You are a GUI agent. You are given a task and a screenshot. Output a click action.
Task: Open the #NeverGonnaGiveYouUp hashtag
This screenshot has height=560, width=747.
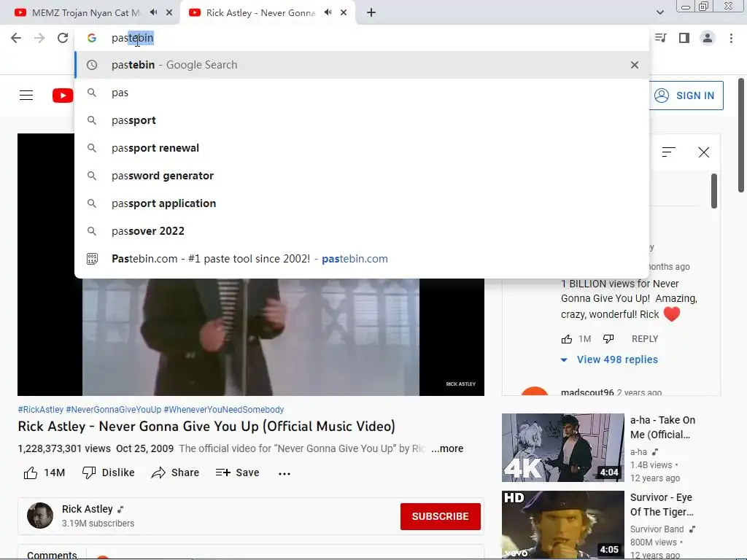[x=113, y=410]
